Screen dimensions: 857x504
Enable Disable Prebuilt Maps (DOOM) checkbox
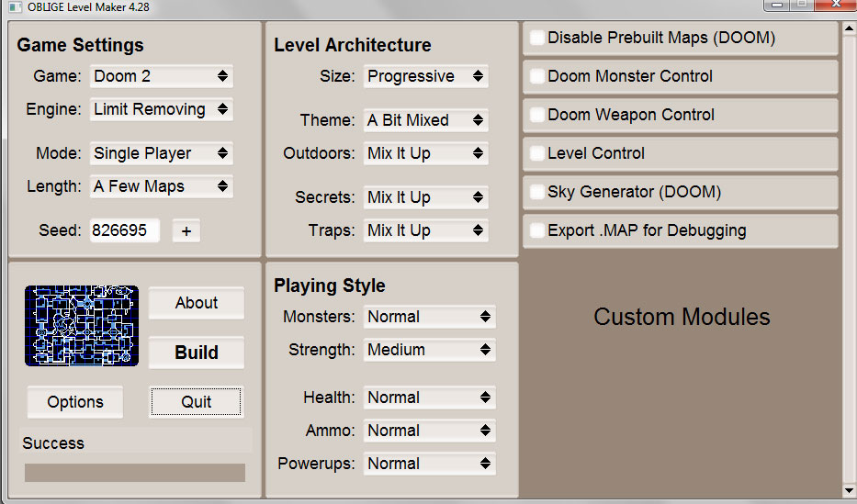tap(537, 38)
